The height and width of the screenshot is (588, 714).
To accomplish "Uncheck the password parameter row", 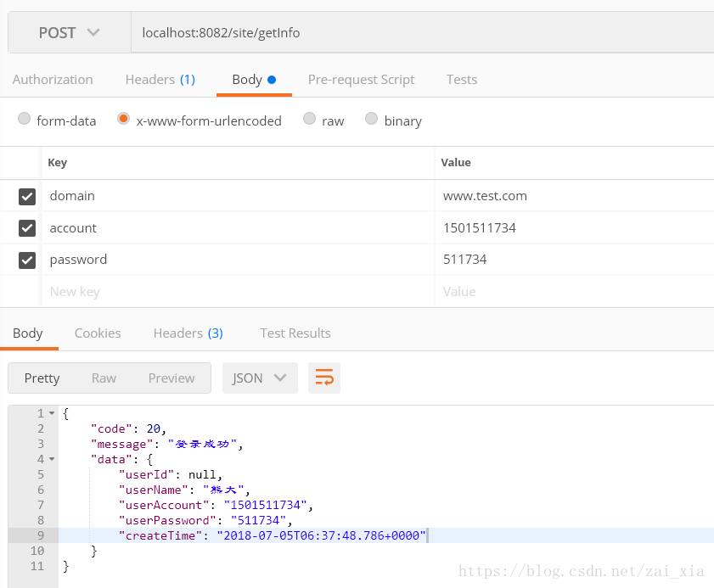I will (27, 260).
